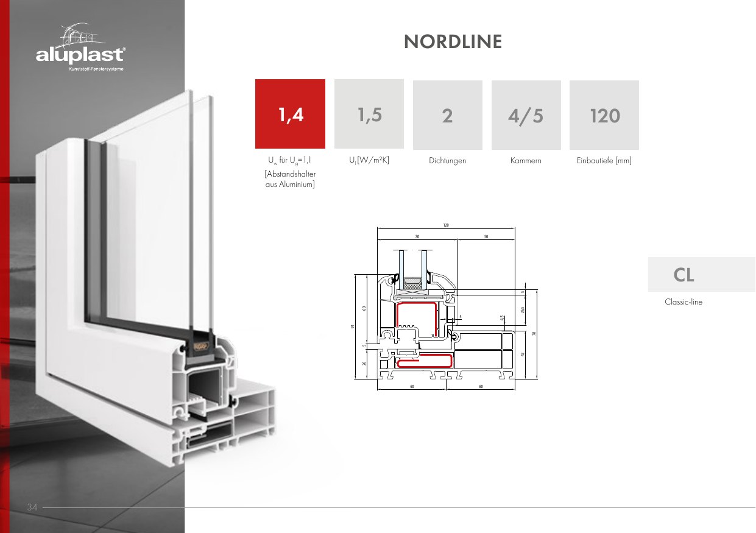Click the CL badge

coord(701,274)
